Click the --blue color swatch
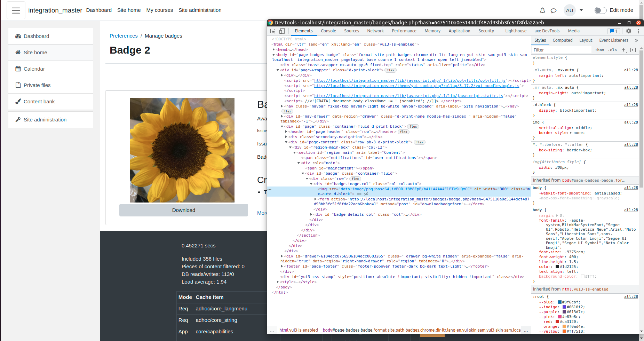The height and width of the screenshot is (341, 644). click(560, 302)
